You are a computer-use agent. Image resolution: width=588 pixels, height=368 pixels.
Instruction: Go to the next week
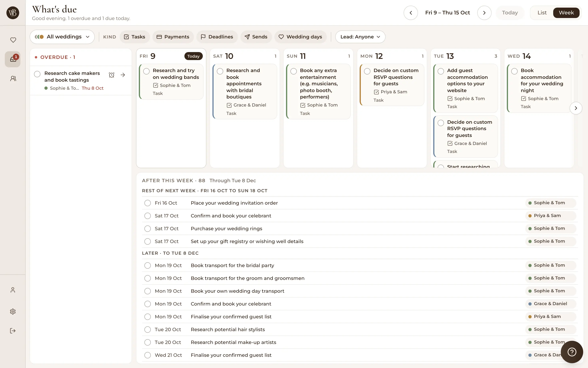484,13
